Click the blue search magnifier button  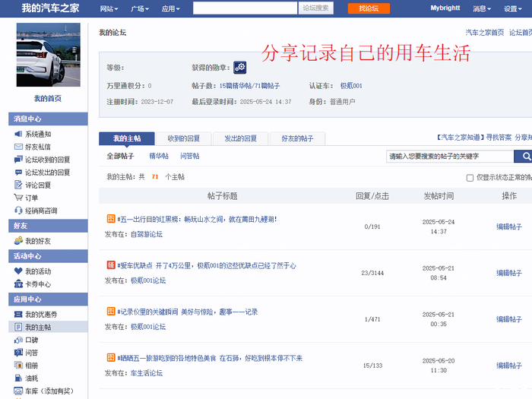524,156
